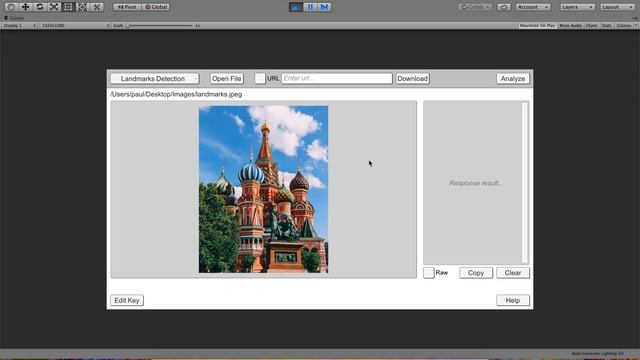Toggle Global handle rotation
The height and width of the screenshot is (360, 640).
pyautogui.click(x=156, y=7)
